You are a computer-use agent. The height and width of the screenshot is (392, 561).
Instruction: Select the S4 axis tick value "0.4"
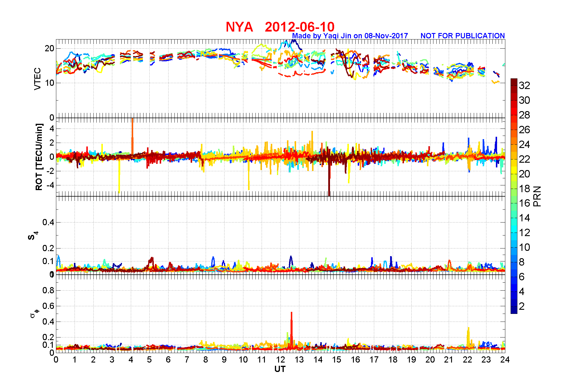point(48,222)
